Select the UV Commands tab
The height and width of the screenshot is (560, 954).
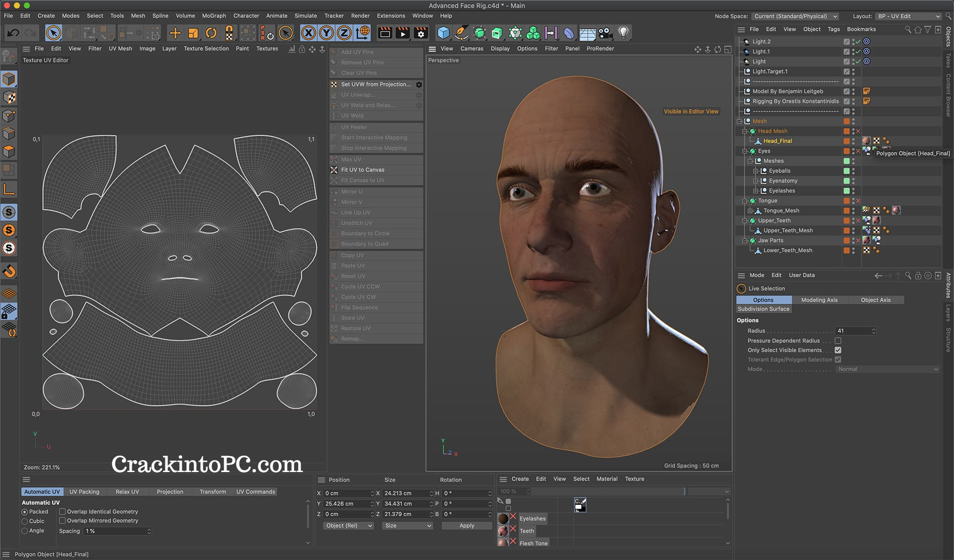pyautogui.click(x=255, y=491)
